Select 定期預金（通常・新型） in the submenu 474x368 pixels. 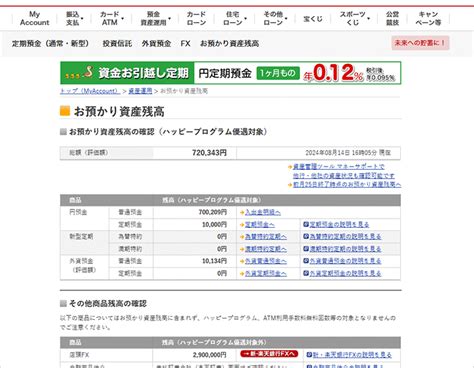(x=50, y=43)
